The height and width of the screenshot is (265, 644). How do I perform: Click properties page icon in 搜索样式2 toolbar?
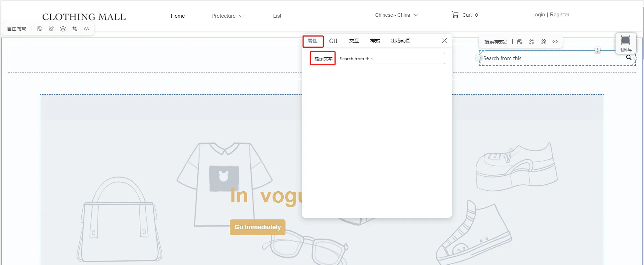(x=520, y=42)
